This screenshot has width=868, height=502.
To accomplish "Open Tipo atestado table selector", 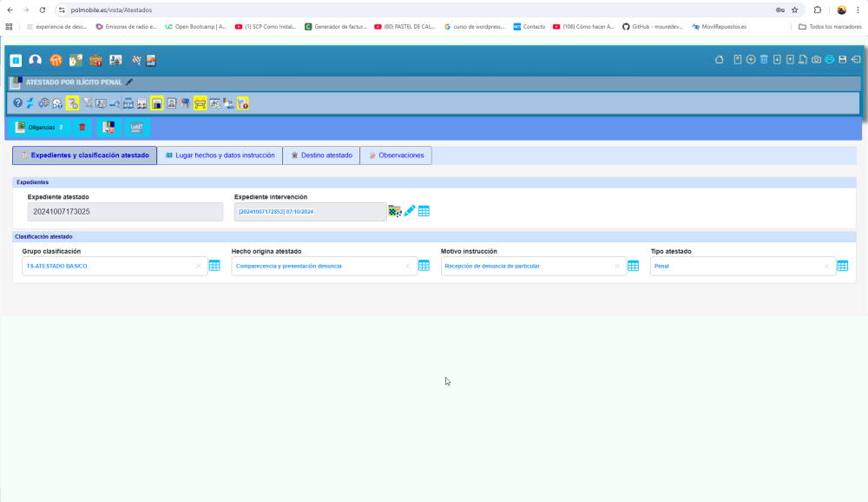I will click(842, 266).
